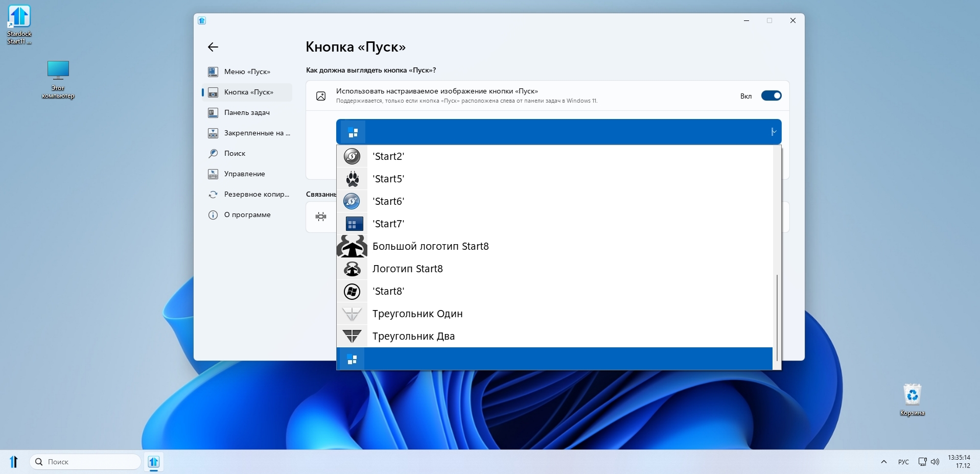Click the keyboard icon beside Управление
980x474 pixels.
pos(213,174)
